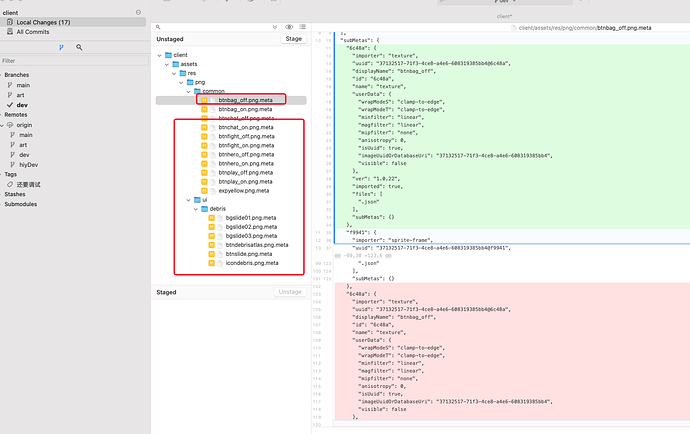690x434 pixels.
Task: Click the checkmark icon beside dev
Action: 10,105
